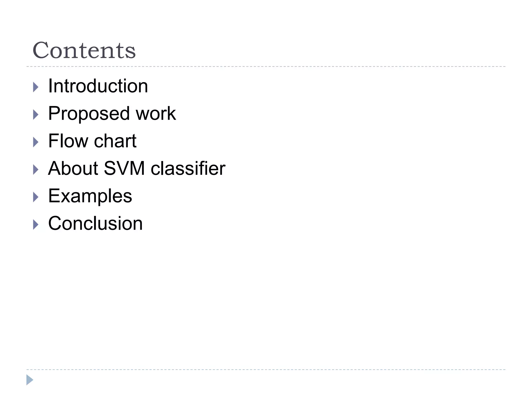
Task: Click the arrow bullet beside Introduction
Action: [x=36, y=87]
